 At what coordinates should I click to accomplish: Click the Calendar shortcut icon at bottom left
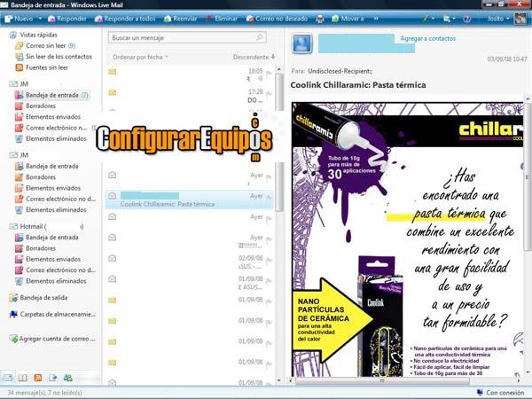tap(23, 378)
